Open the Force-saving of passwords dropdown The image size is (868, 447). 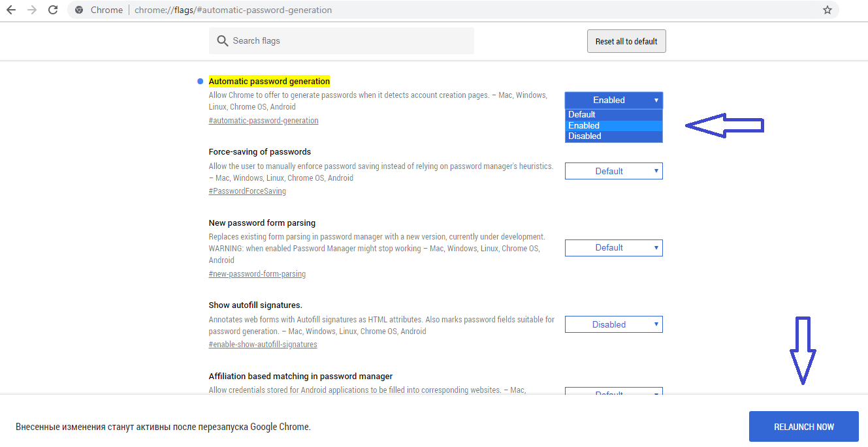[x=614, y=171]
